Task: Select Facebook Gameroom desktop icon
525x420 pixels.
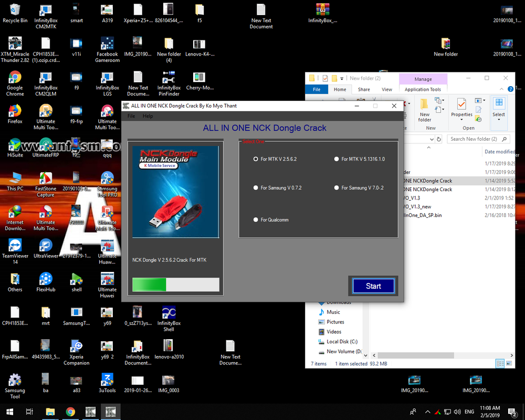Action: coord(107,50)
